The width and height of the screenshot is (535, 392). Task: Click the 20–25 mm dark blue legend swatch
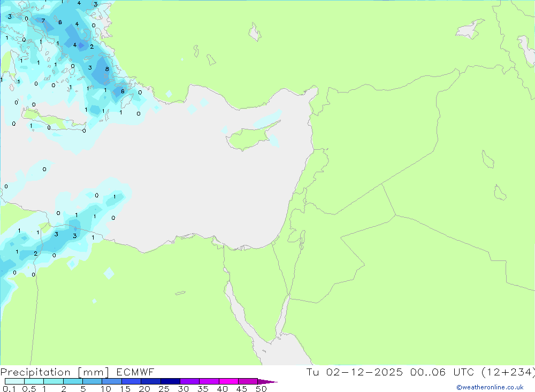coord(151,381)
